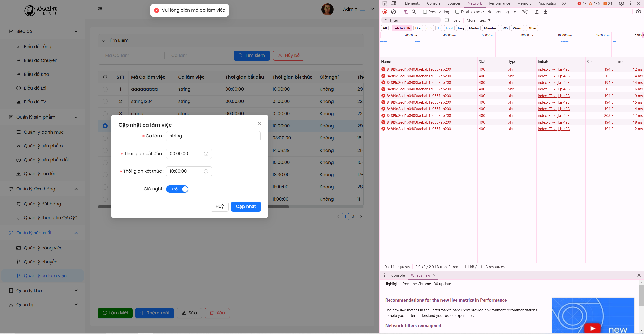Click the Huỷ button in dialog
Image resolution: width=644 pixels, height=334 pixels.
[x=219, y=207]
